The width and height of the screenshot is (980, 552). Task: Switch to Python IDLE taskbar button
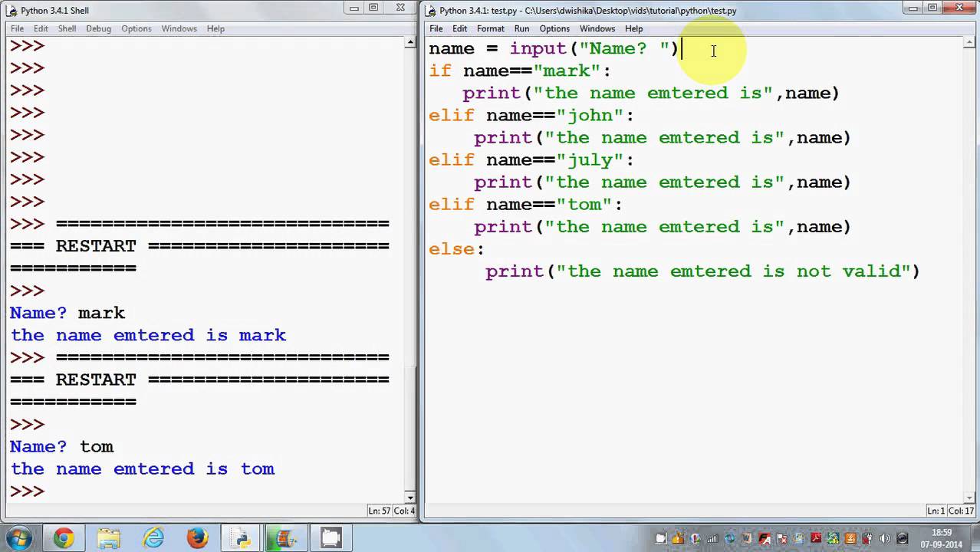pos(242,538)
